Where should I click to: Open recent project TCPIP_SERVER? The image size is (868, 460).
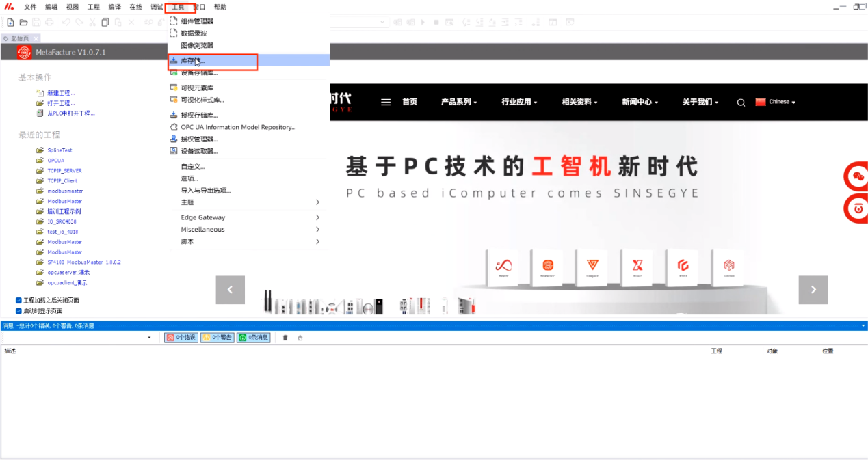pos(64,171)
